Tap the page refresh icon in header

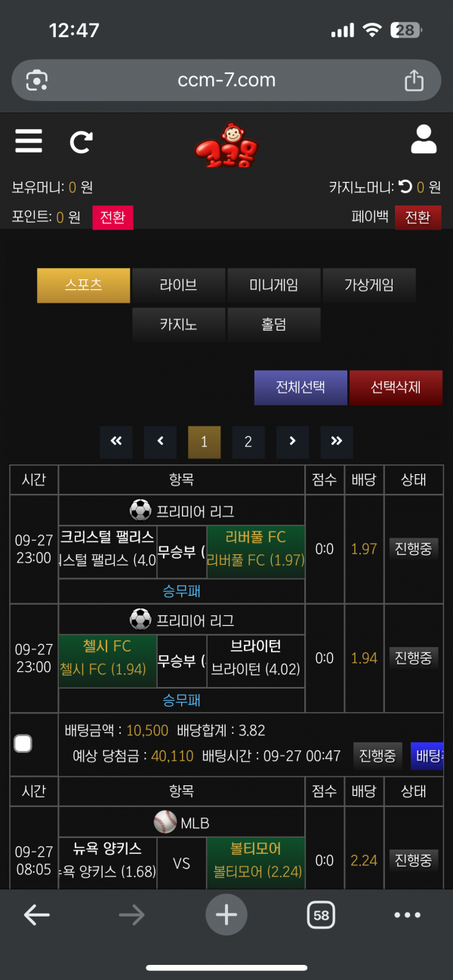tap(82, 141)
